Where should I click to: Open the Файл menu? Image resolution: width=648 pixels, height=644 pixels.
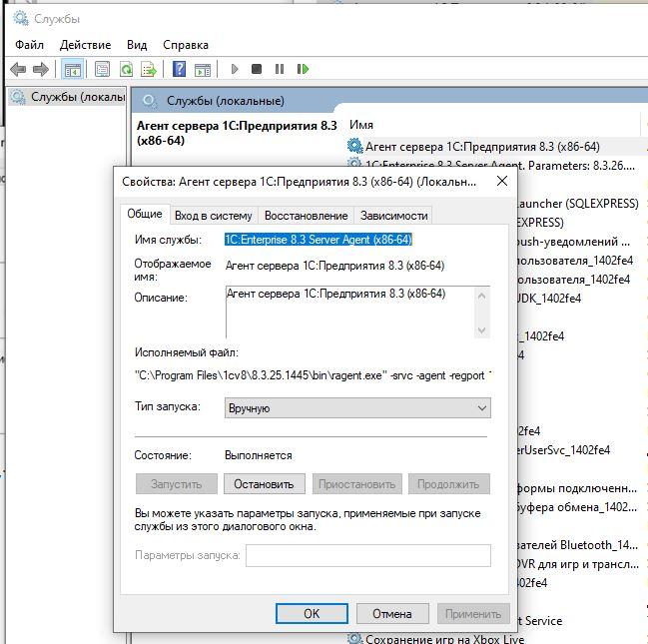point(29,45)
